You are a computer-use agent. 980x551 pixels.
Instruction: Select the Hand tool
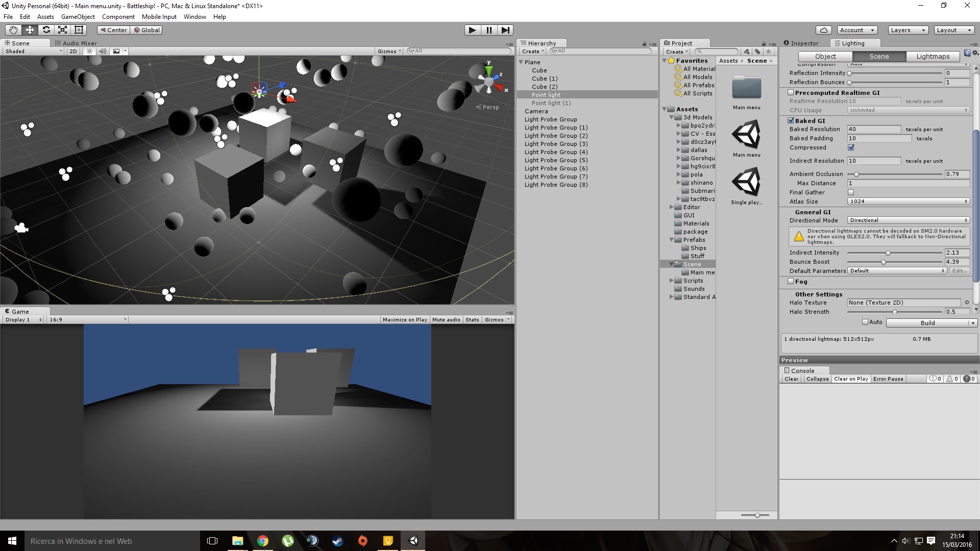click(13, 30)
